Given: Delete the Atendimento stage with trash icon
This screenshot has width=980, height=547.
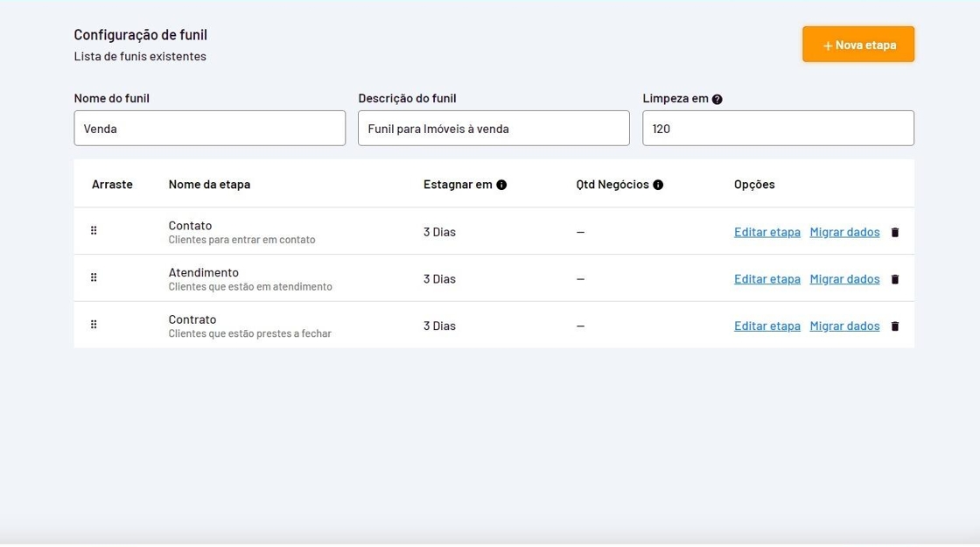Looking at the screenshot, I should (894, 279).
